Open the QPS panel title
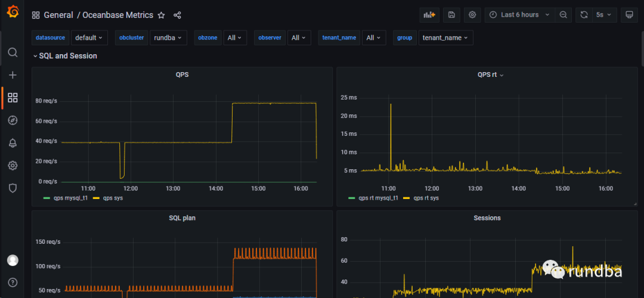Screen dimensions: 644x298 (182, 74)
